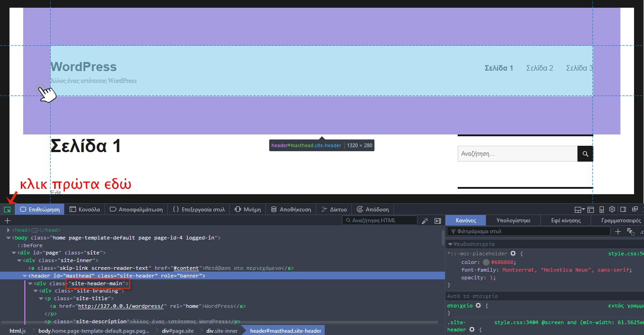The image size is (644, 335).
Task: Activate the element picker in DevTools
Action: click(7, 210)
